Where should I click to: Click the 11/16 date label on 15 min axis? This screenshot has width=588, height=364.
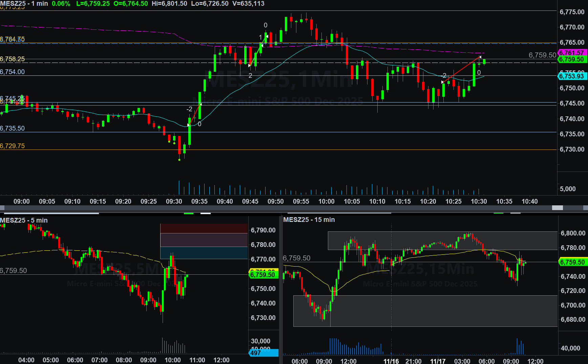(391, 361)
